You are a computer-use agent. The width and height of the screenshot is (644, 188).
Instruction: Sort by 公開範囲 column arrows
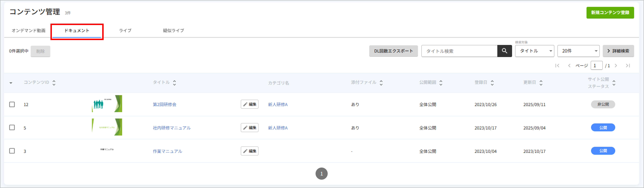[441, 83]
